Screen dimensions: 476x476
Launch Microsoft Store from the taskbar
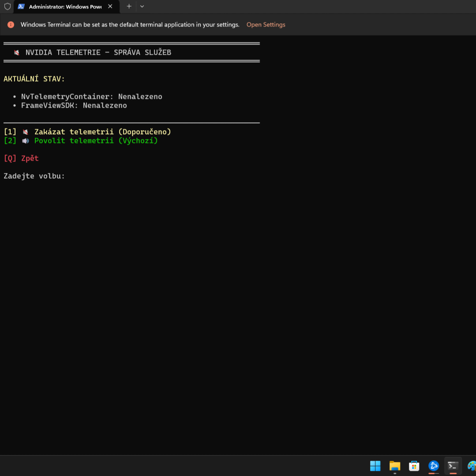coord(414,466)
